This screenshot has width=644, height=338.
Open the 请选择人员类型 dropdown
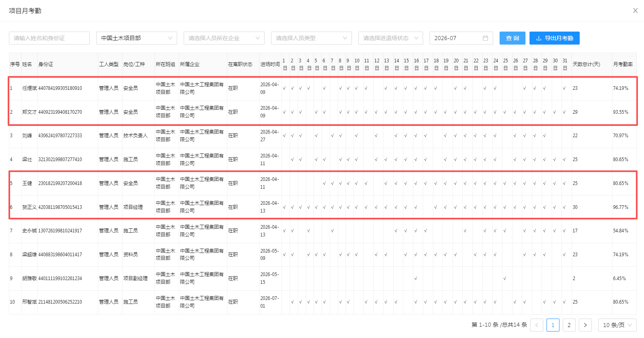[311, 38]
